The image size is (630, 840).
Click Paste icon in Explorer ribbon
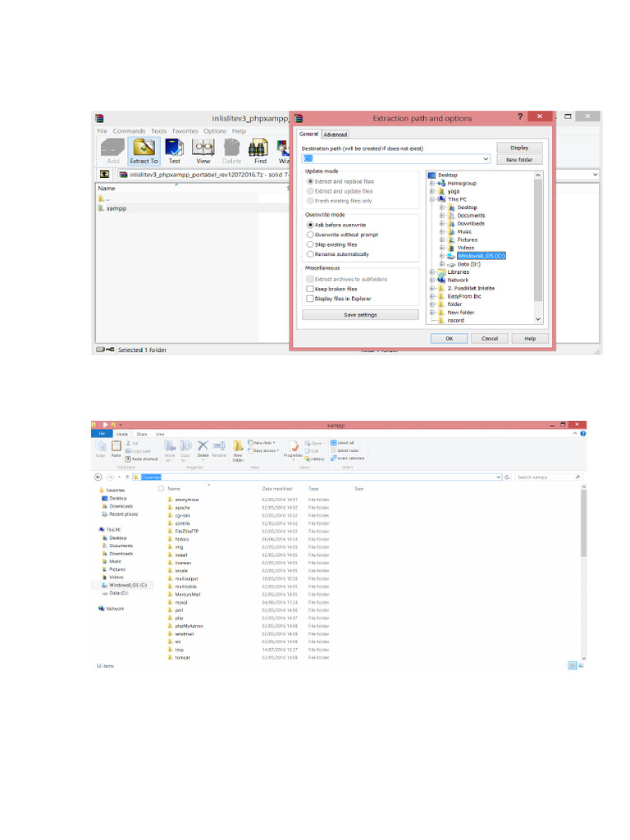point(116,449)
